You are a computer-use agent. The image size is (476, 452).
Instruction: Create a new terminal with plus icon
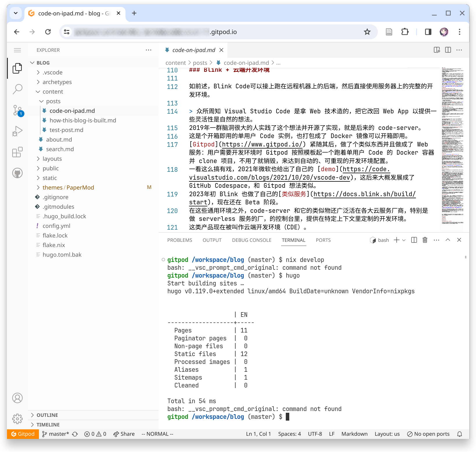pyautogui.click(x=396, y=240)
